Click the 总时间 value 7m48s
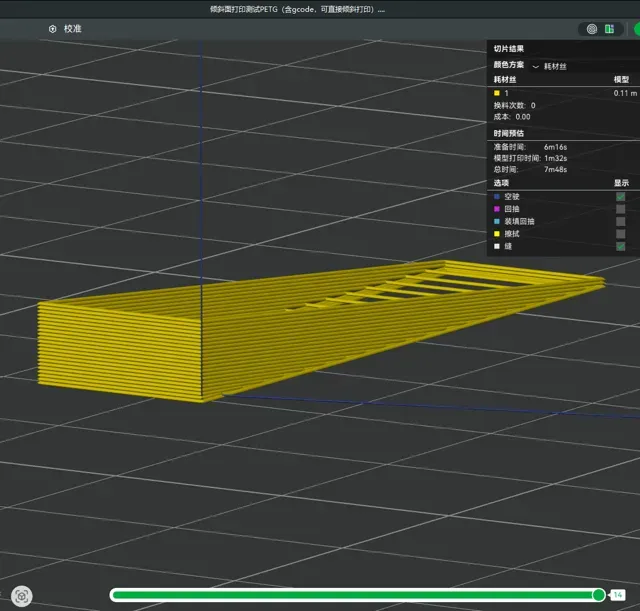 (x=555, y=169)
